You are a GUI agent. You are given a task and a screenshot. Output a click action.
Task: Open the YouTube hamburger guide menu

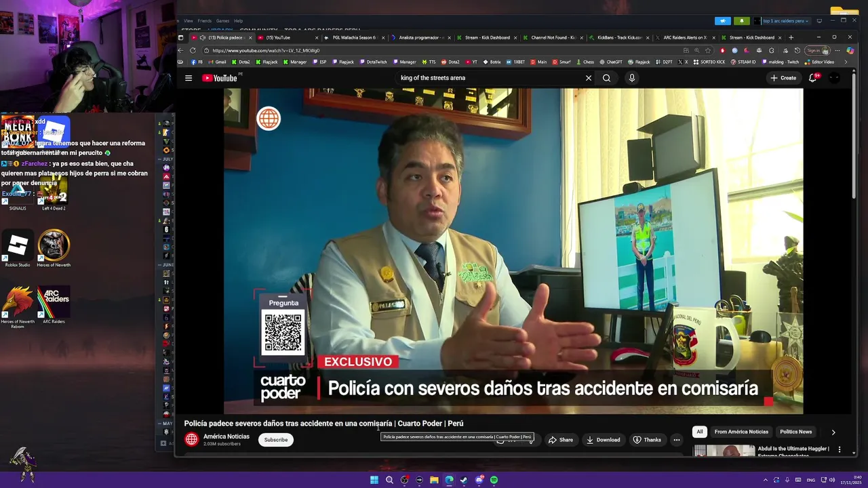189,78
